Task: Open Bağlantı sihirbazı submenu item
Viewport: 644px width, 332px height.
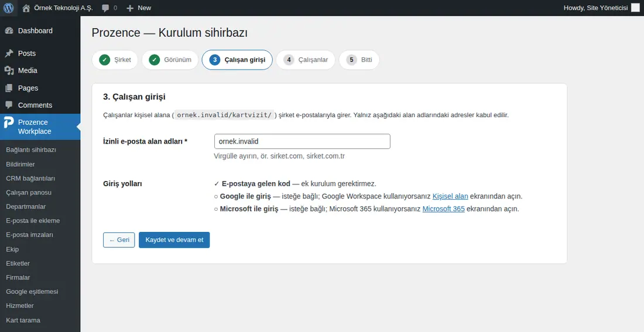Action: 31,150
